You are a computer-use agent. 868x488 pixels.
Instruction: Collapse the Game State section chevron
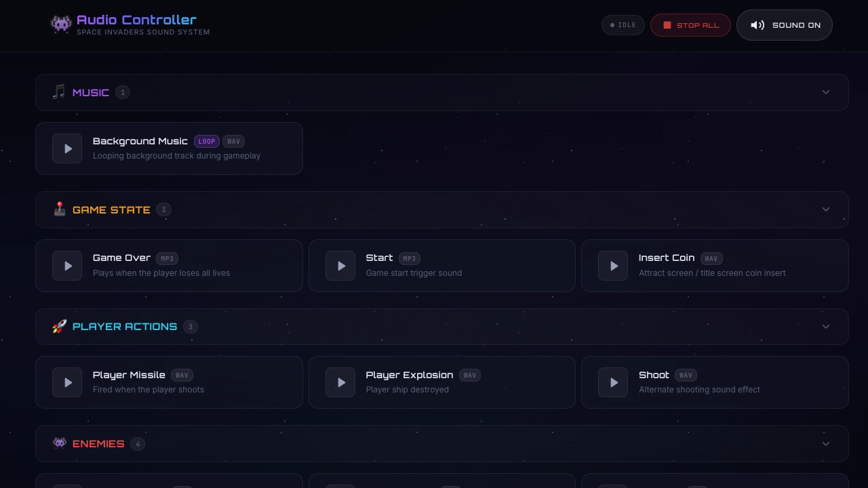(826, 209)
